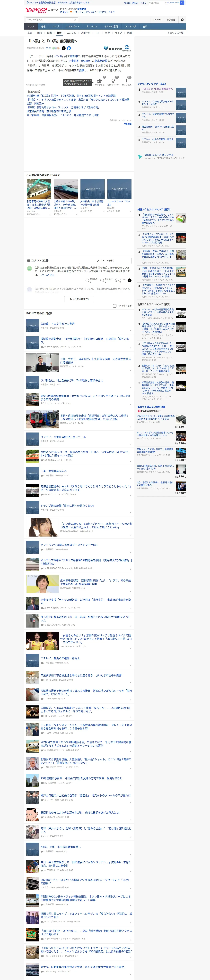Open ranking item ソフトバンクの国内最大級データセンター

tap(158, 103)
